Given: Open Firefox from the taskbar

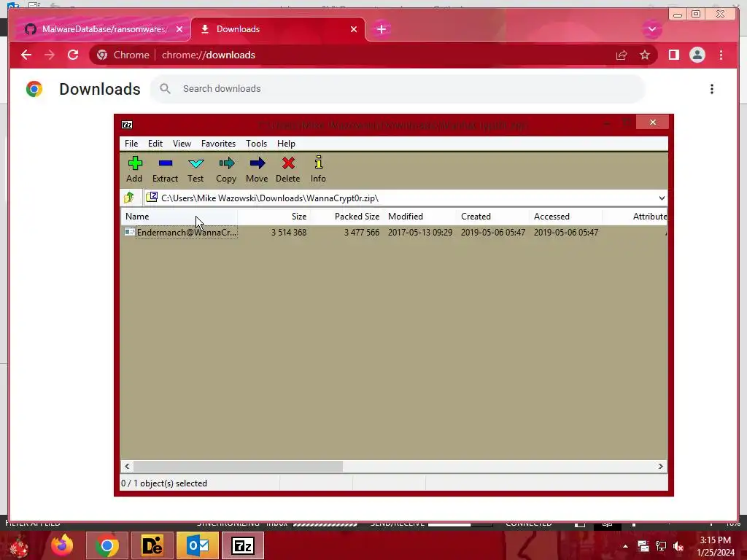Looking at the screenshot, I should point(62,545).
